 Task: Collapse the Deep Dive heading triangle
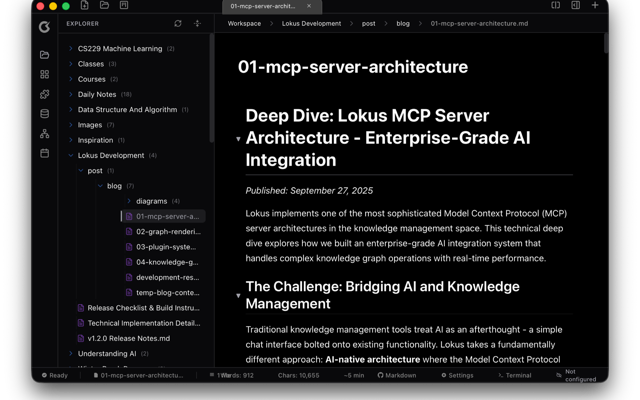click(x=238, y=139)
